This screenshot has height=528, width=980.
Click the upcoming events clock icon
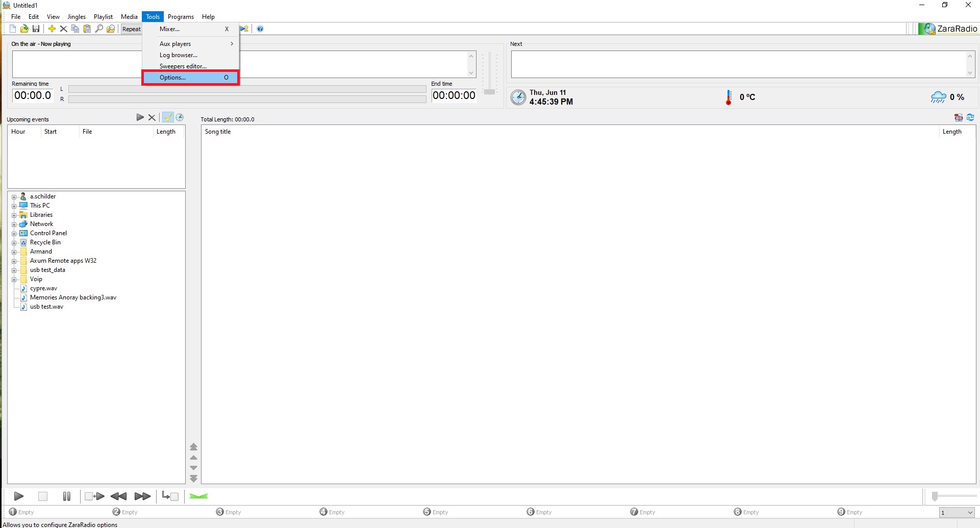tap(180, 118)
